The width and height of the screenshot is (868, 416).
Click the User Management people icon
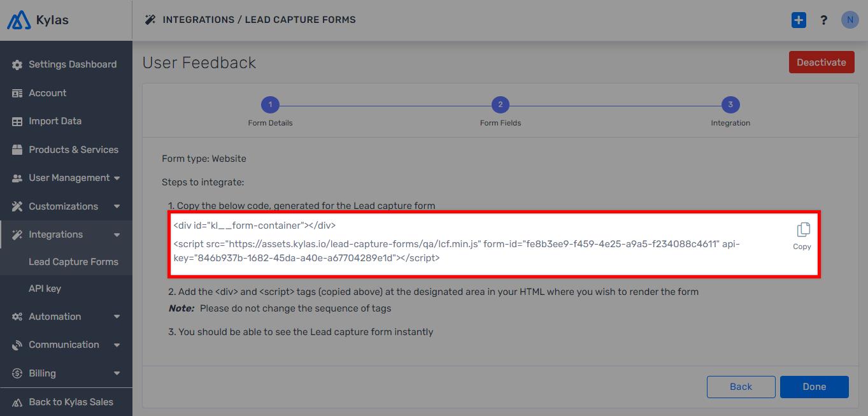click(x=17, y=178)
